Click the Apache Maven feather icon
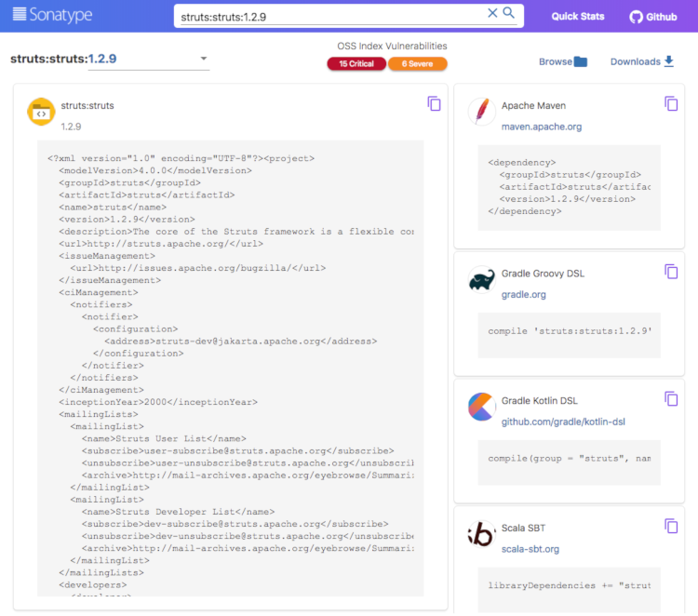 click(x=482, y=112)
